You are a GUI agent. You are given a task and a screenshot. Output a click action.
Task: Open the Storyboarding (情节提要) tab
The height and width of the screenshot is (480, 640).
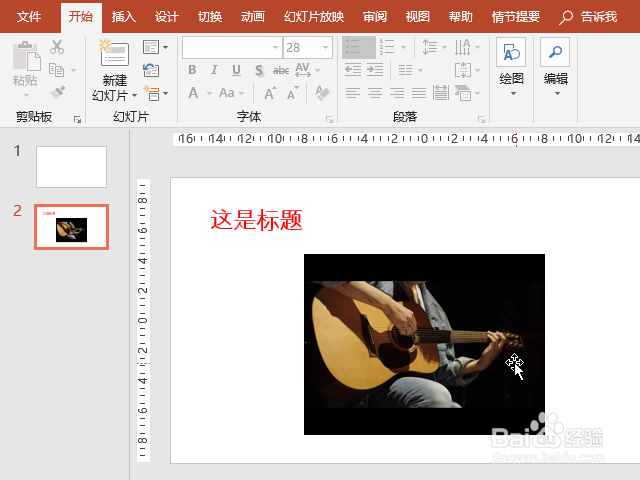tap(516, 17)
